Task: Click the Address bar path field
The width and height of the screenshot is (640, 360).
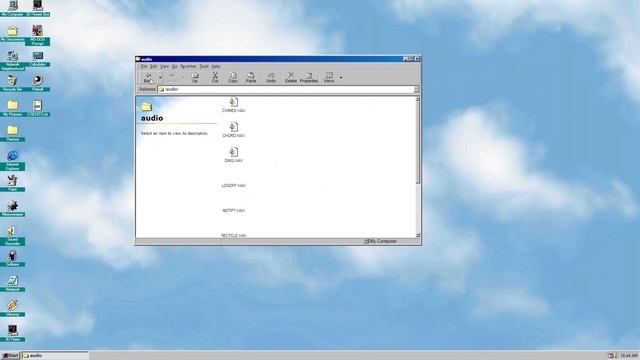Action: (286, 89)
